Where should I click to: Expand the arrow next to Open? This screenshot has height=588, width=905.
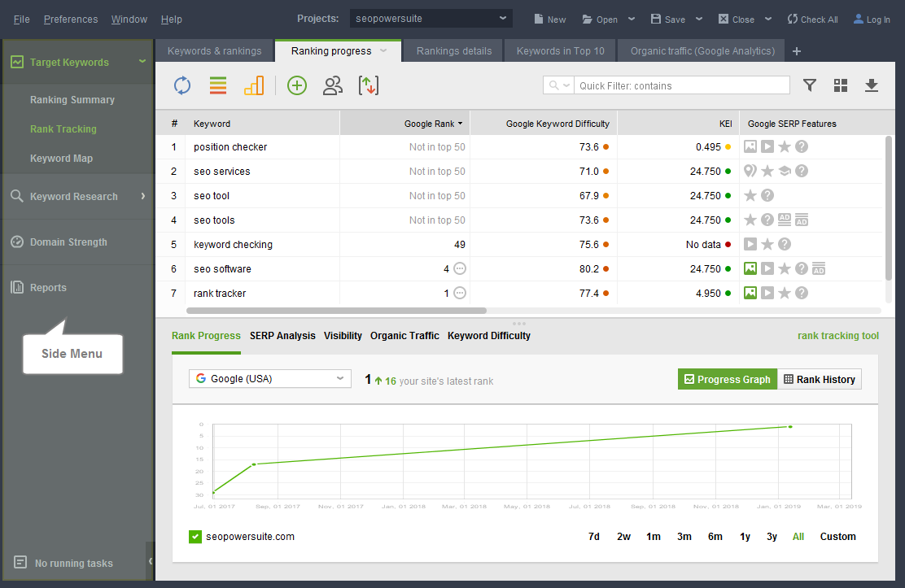pyautogui.click(x=632, y=19)
